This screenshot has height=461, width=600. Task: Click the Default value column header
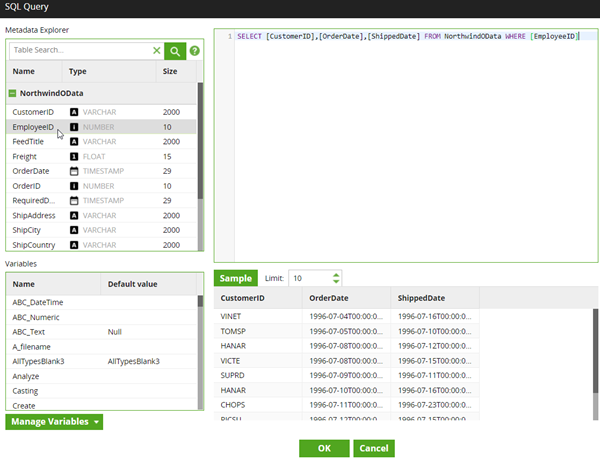coord(148,284)
